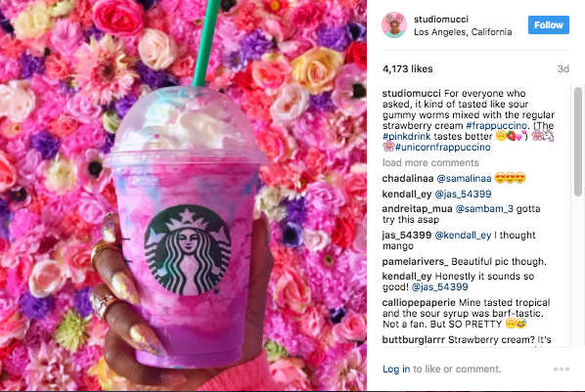Image resolution: width=585 pixels, height=392 pixels.
Task: Click the @sambam_3 mention
Action: (484, 209)
